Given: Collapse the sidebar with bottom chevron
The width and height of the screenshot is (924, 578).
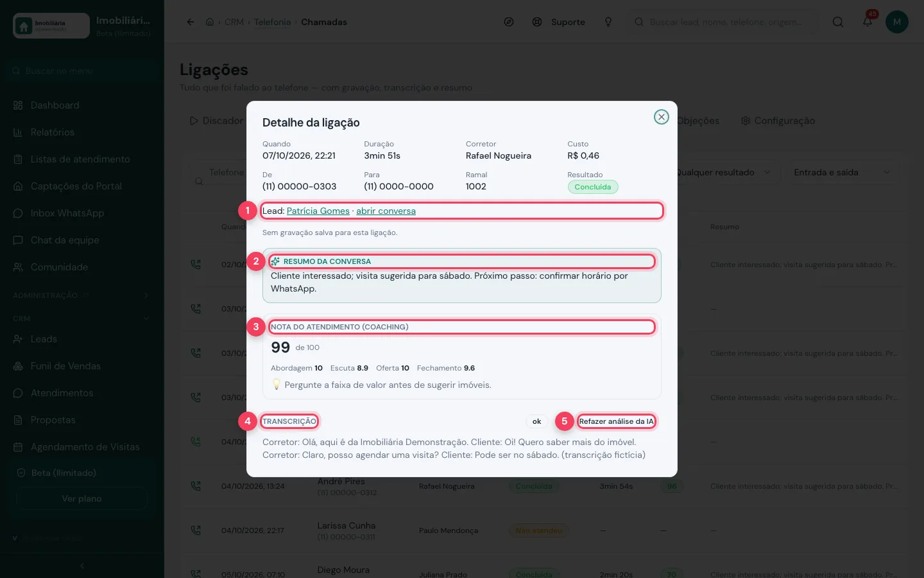Looking at the screenshot, I should 82,566.
